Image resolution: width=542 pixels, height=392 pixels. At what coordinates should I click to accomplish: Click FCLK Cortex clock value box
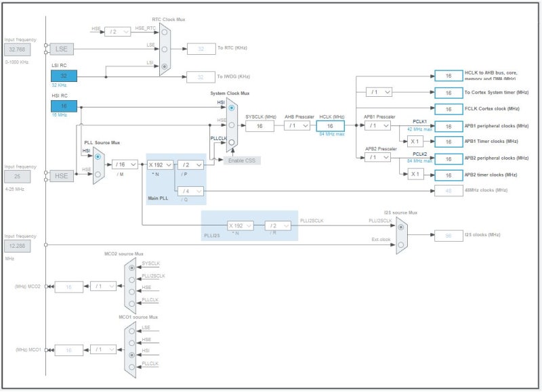pos(449,109)
